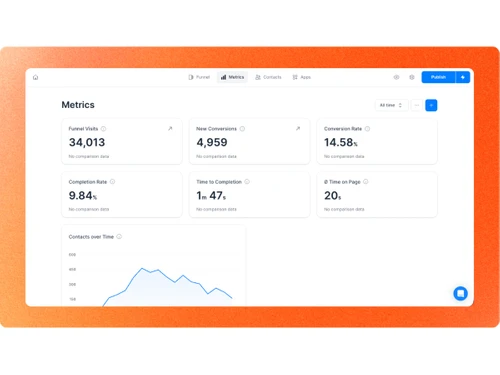Click the blue plus add button
500x375 pixels.
point(431,105)
